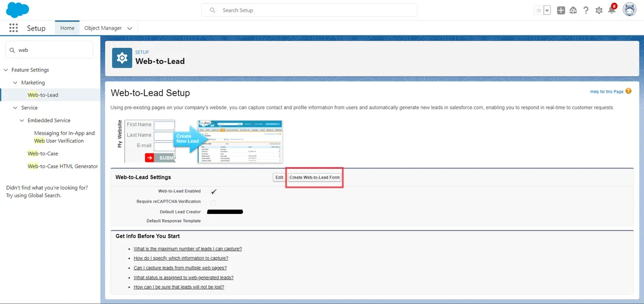Select Web-to-Case in the sidebar
The image size is (644, 304).
43,153
